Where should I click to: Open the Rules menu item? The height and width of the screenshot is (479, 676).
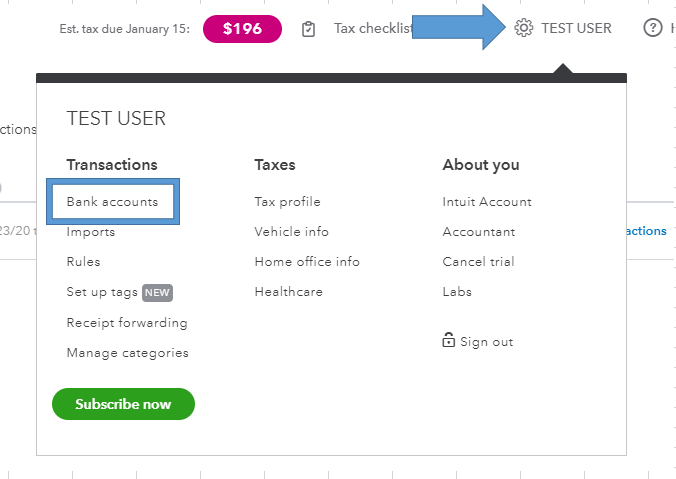click(x=84, y=262)
